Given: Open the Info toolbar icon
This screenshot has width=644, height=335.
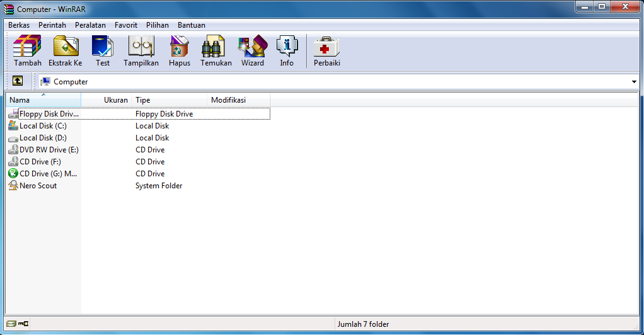Looking at the screenshot, I should (287, 46).
